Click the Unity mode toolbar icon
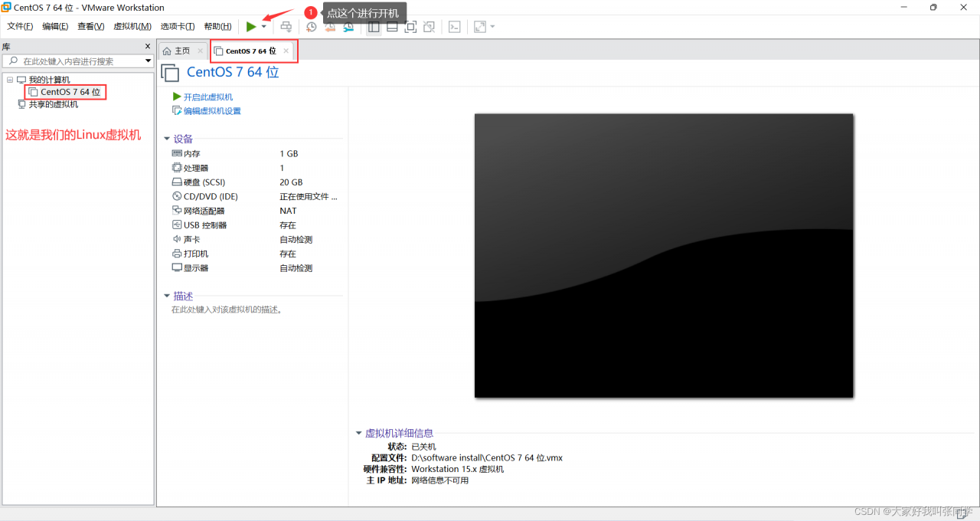This screenshot has width=980, height=521. [x=429, y=27]
